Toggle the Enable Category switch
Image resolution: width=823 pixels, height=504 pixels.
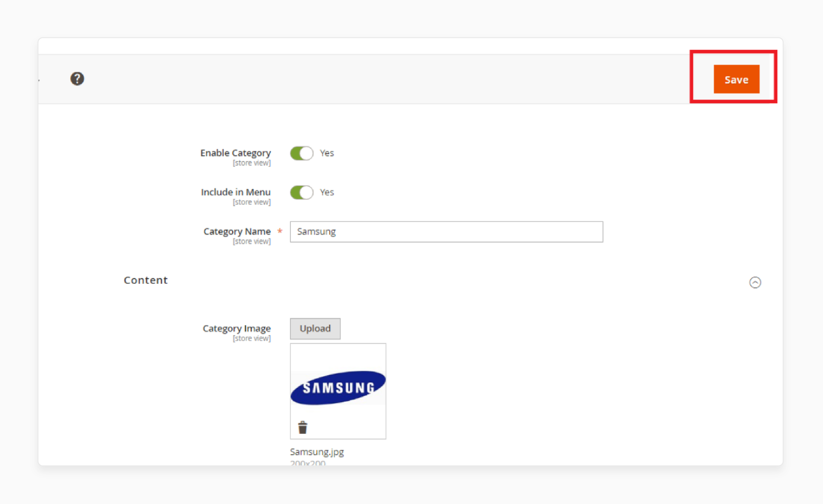(x=302, y=153)
